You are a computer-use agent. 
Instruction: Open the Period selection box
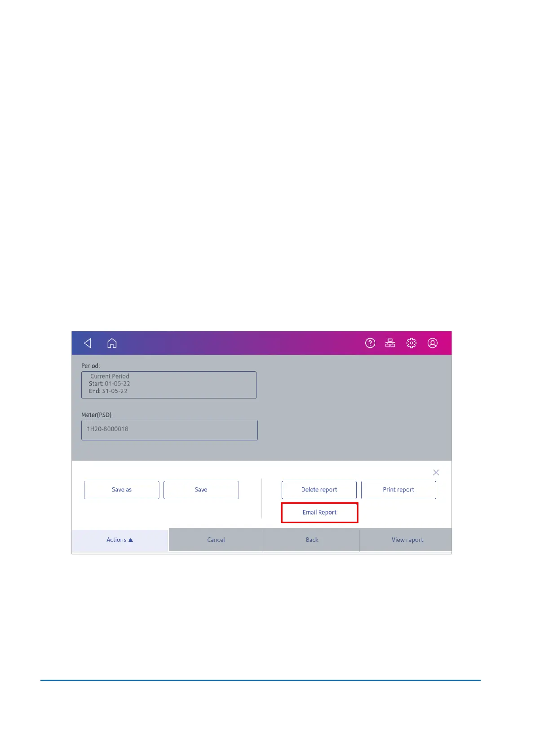169,385
